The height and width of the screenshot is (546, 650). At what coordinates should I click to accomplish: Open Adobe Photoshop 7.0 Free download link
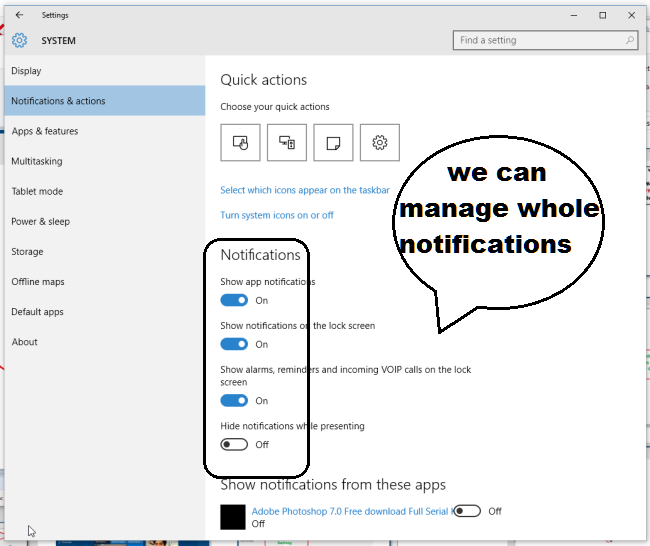point(352,511)
